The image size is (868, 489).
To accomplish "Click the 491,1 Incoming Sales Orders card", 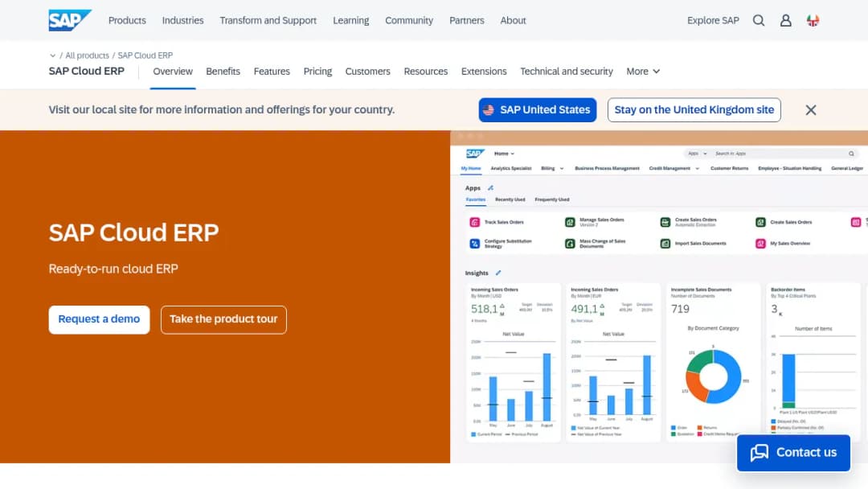I will pos(612,362).
